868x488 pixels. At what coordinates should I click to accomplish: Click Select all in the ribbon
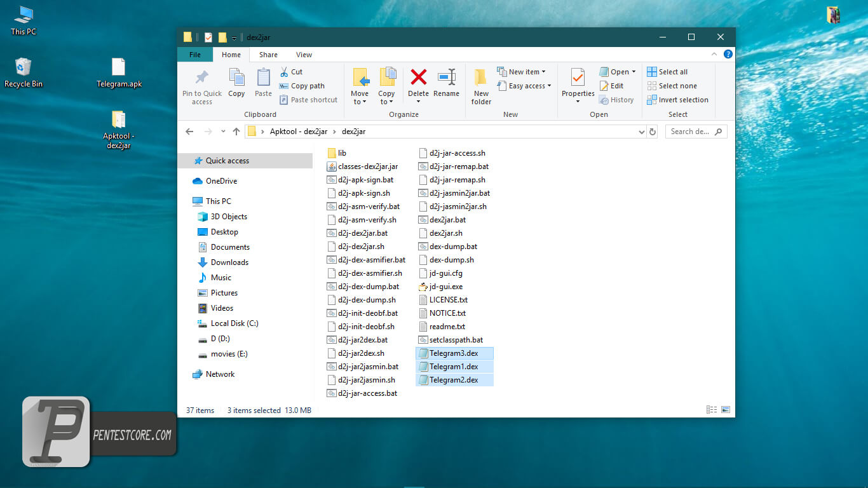coord(667,72)
